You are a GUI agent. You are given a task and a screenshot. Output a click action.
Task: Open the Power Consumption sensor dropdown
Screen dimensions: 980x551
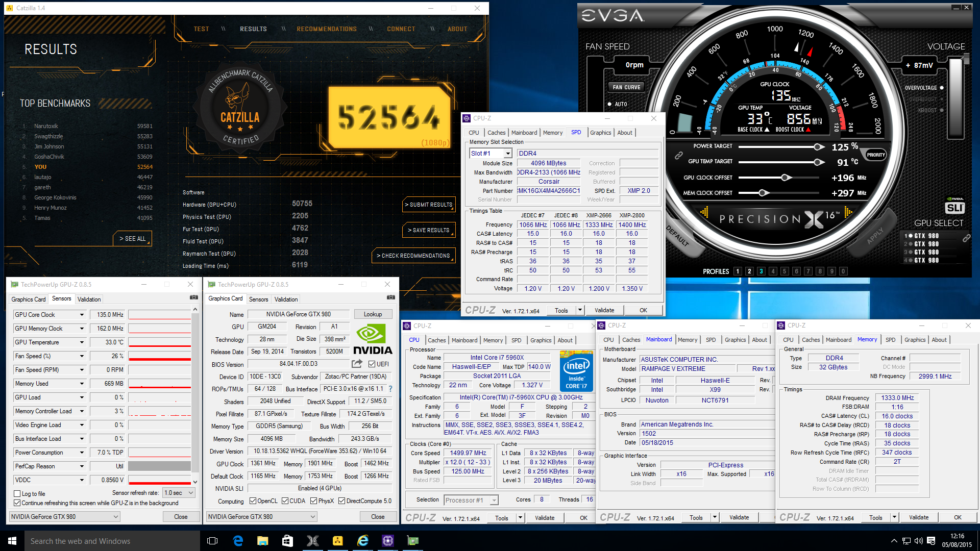(x=82, y=453)
